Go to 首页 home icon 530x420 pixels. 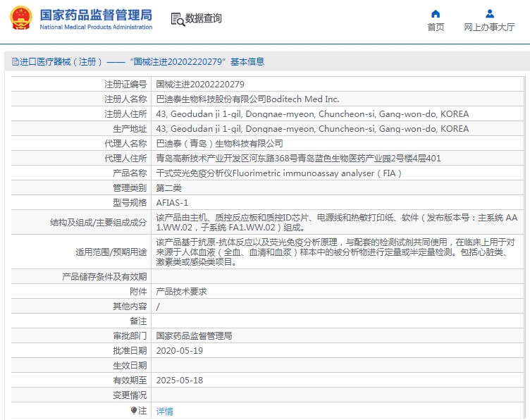(x=436, y=14)
